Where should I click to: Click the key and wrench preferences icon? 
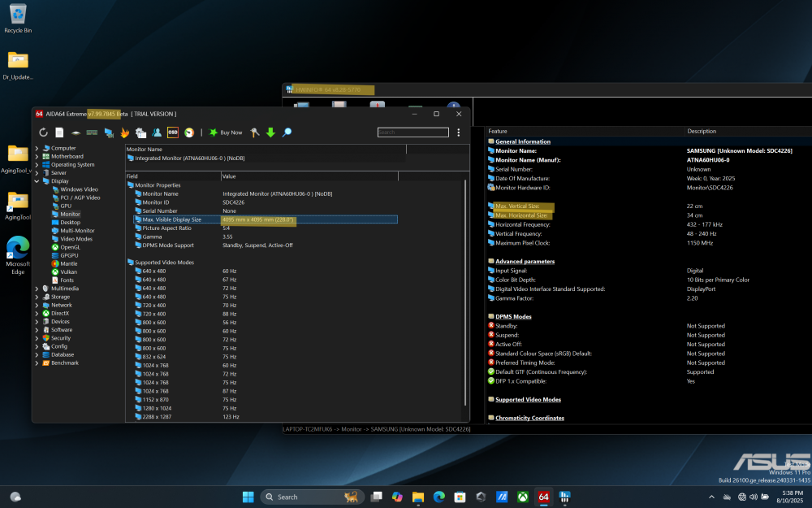click(254, 132)
